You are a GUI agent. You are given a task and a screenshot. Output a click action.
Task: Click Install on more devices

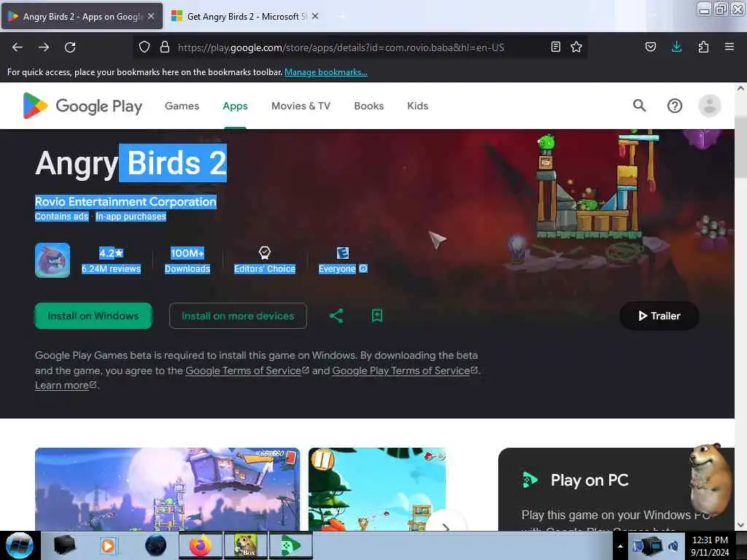coord(238,316)
